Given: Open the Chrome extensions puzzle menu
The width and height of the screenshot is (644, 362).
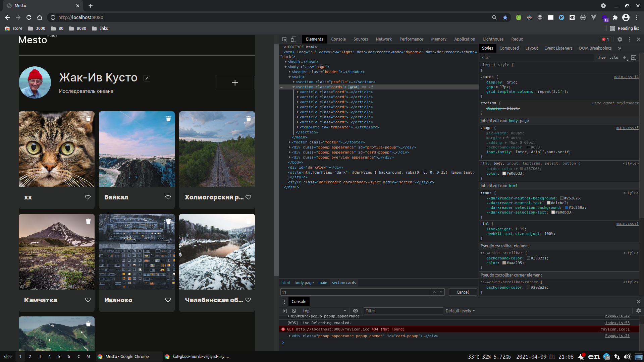Looking at the screenshot, I should pos(615,17).
